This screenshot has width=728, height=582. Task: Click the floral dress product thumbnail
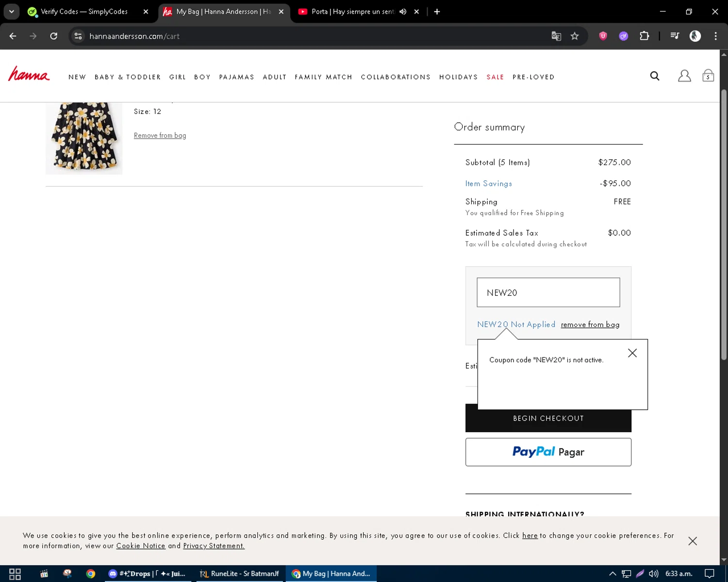click(x=84, y=138)
